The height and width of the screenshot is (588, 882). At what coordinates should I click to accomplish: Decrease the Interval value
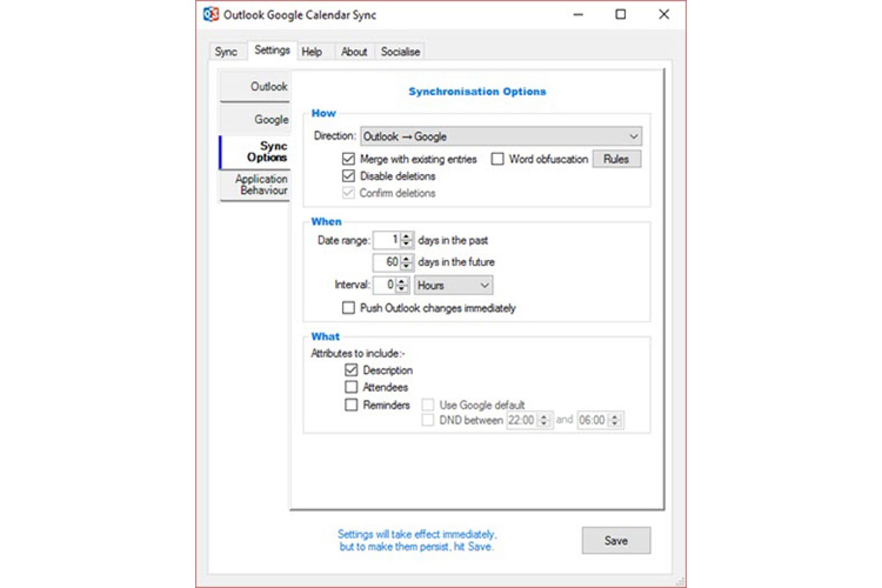tap(402, 288)
